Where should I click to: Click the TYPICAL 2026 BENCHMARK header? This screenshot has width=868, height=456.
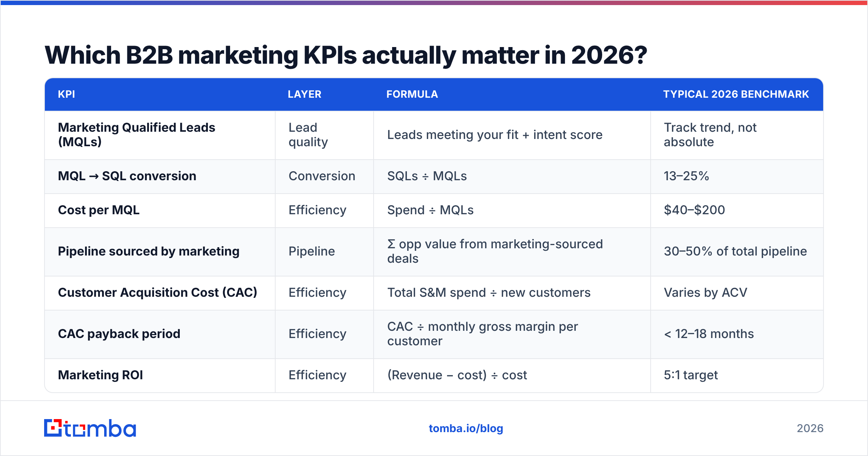pyautogui.click(x=736, y=94)
